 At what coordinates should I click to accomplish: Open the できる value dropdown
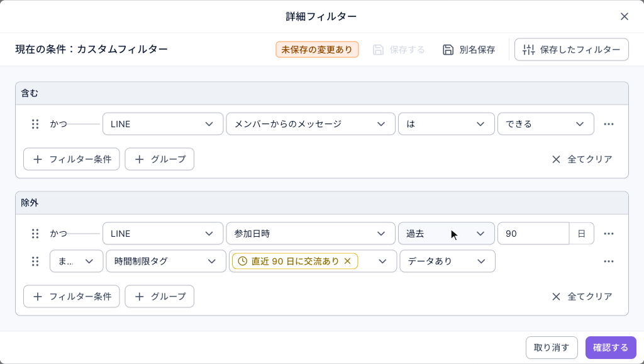click(545, 124)
